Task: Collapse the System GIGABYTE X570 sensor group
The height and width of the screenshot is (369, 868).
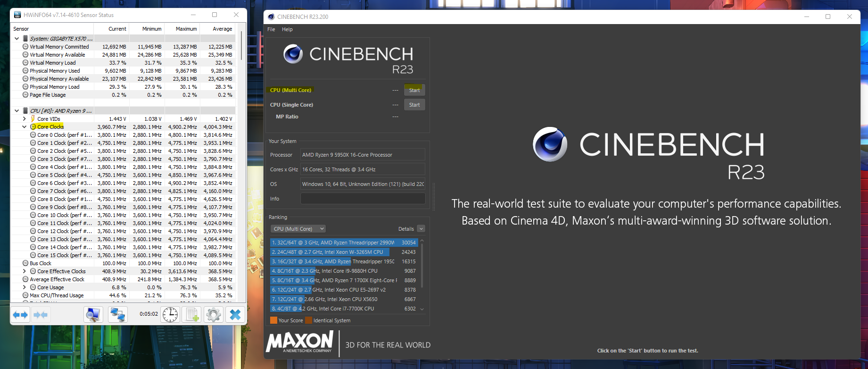Action: coord(17,39)
